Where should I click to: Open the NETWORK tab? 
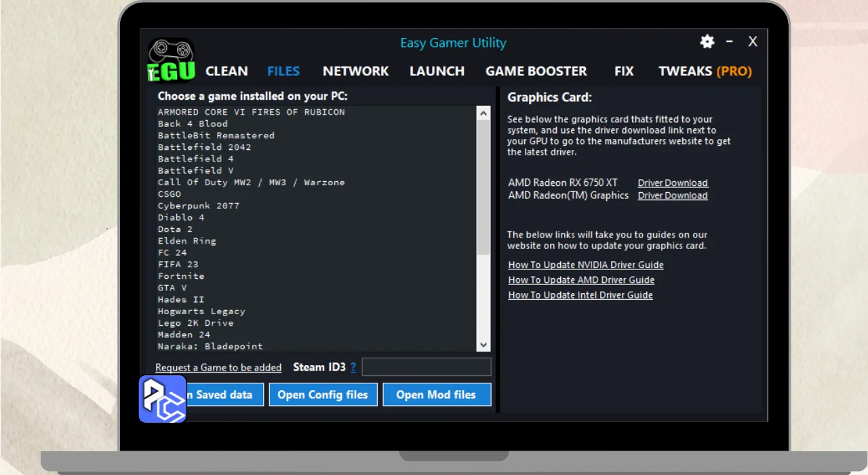(355, 71)
